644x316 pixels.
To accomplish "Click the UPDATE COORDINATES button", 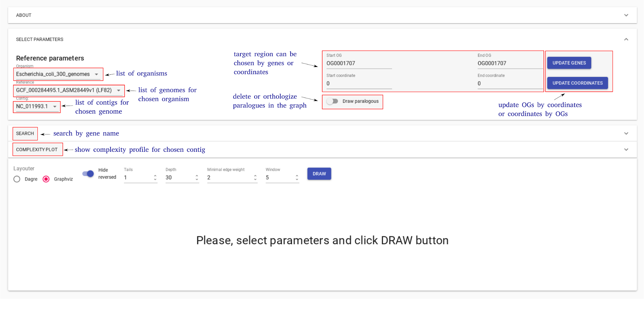I will (577, 83).
